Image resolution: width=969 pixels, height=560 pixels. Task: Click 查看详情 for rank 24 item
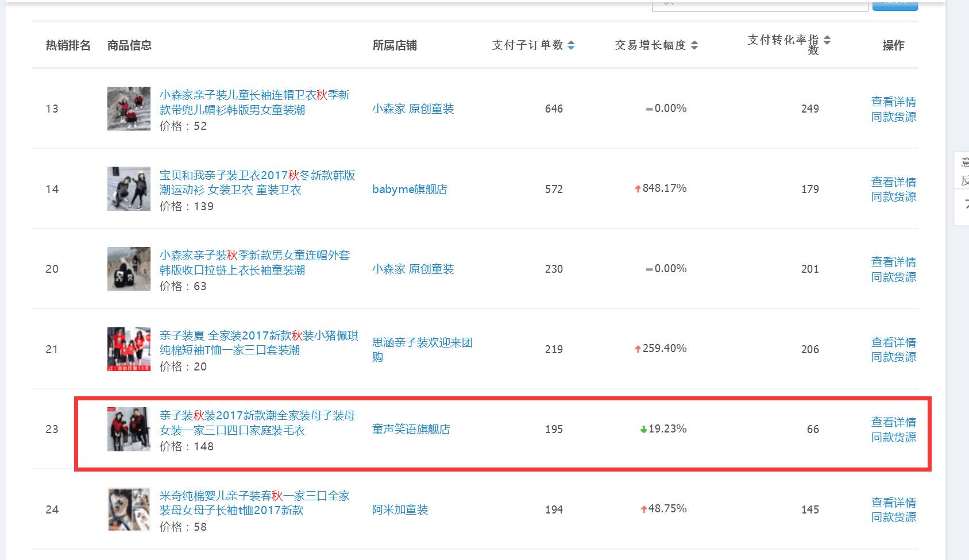[x=894, y=503]
